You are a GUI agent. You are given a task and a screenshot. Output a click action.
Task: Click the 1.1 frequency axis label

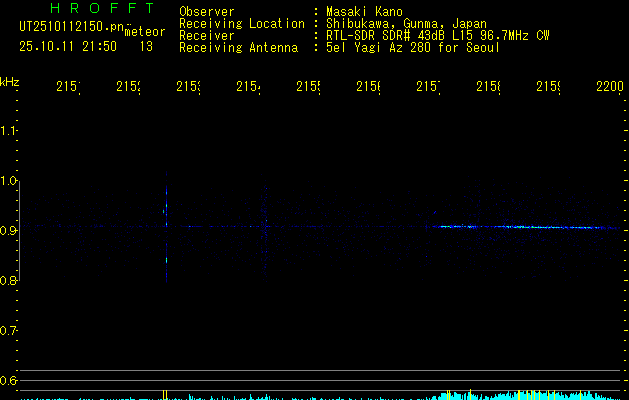8,131
